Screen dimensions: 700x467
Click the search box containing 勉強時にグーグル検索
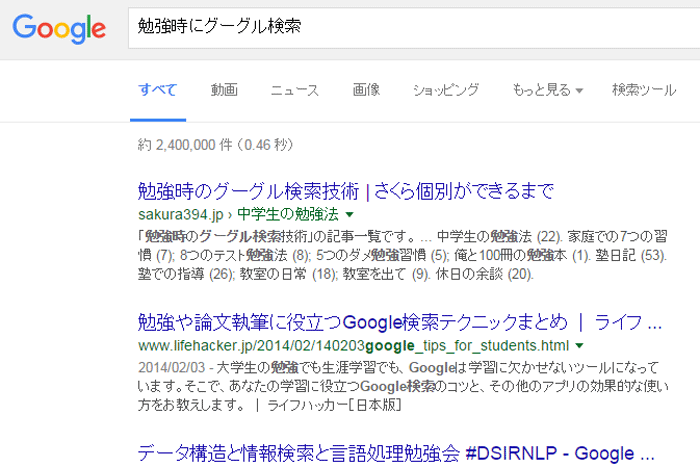[400, 25]
